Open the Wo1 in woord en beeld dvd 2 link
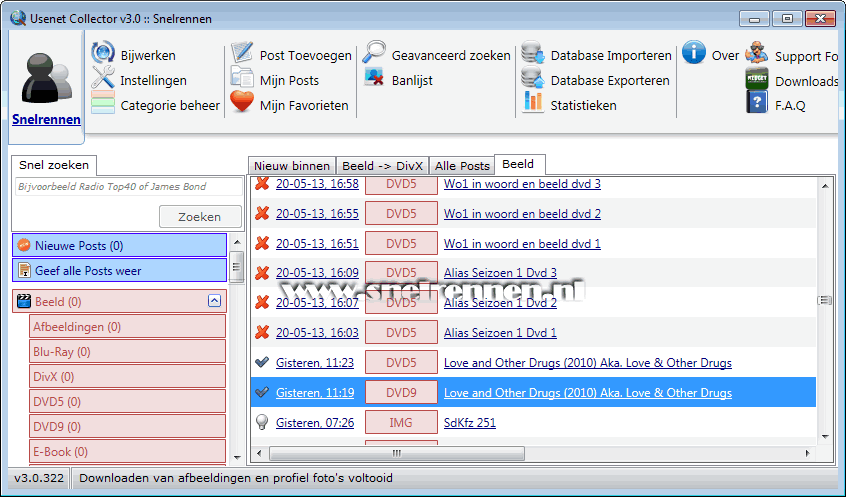Viewport: 846px width, 497px height. tap(522, 214)
